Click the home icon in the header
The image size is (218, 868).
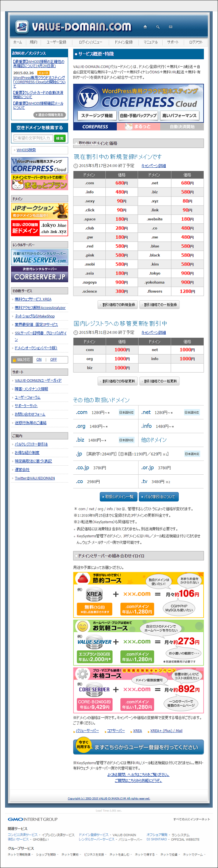(x=145, y=27)
